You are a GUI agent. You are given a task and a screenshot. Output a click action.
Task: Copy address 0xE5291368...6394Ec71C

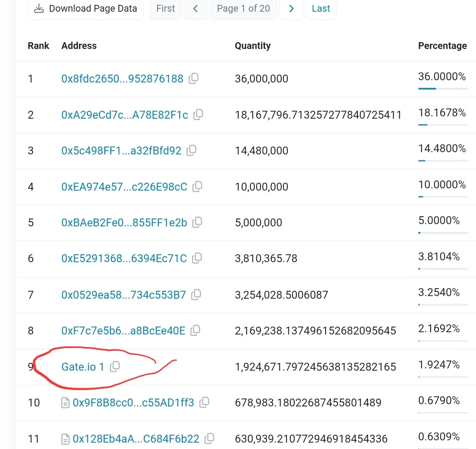pyautogui.click(x=197, y=258)
